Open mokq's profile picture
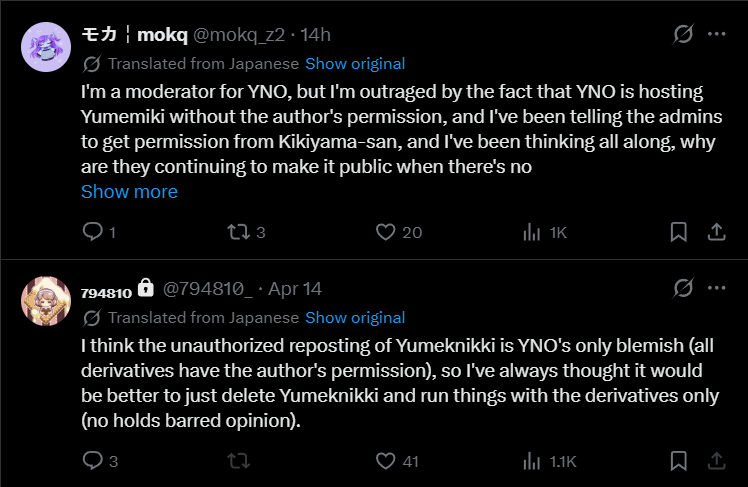Viewport: 748px width, 487px height. [45, 46]
